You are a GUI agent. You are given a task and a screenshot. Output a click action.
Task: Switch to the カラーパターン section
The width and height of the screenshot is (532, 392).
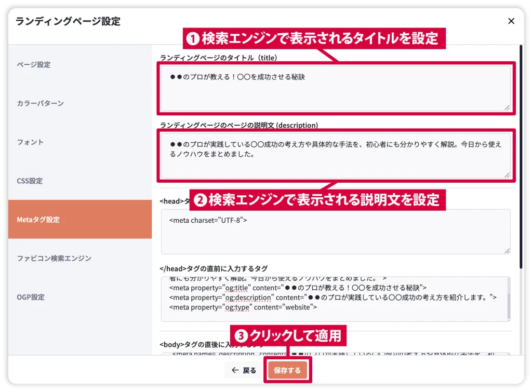click(41, 103)
